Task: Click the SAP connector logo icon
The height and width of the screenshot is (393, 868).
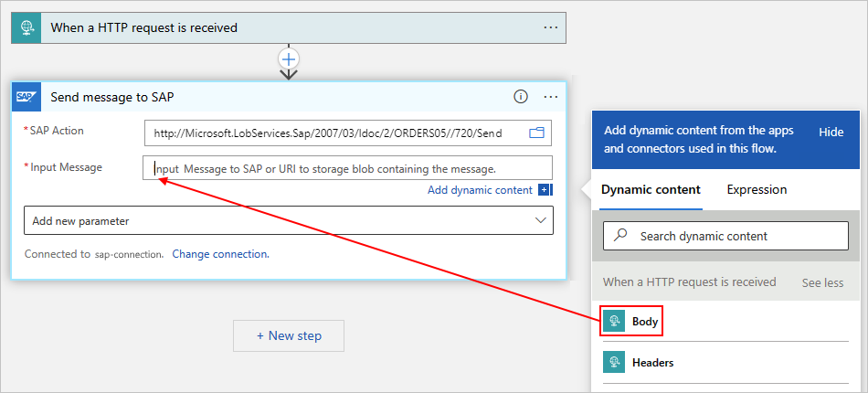Action: pos(26,97)
